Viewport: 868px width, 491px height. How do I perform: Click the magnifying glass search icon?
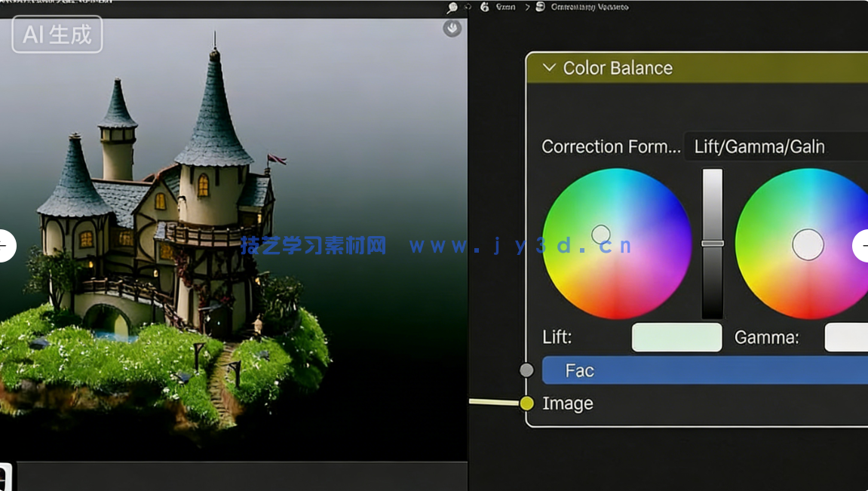[451, 7]
